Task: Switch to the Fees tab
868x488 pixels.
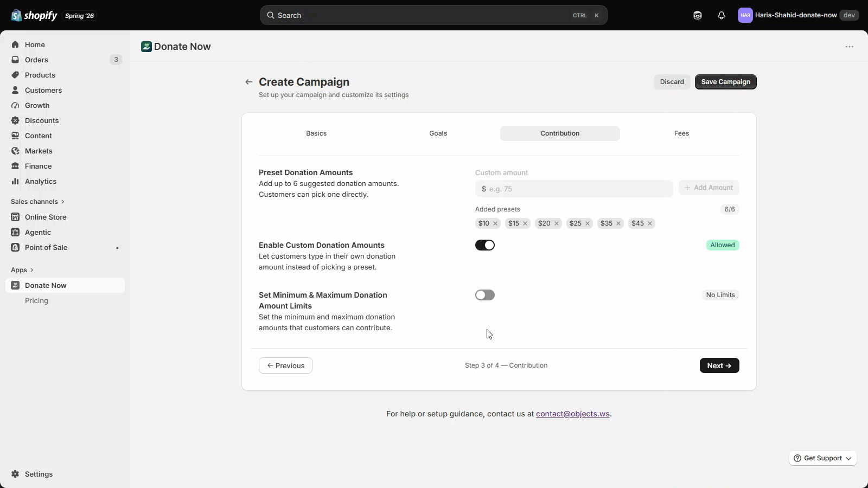Action: (682, 133)
